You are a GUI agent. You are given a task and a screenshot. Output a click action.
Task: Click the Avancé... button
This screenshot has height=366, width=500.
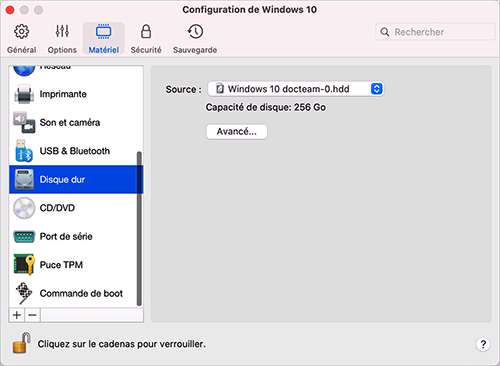[237, 132]
